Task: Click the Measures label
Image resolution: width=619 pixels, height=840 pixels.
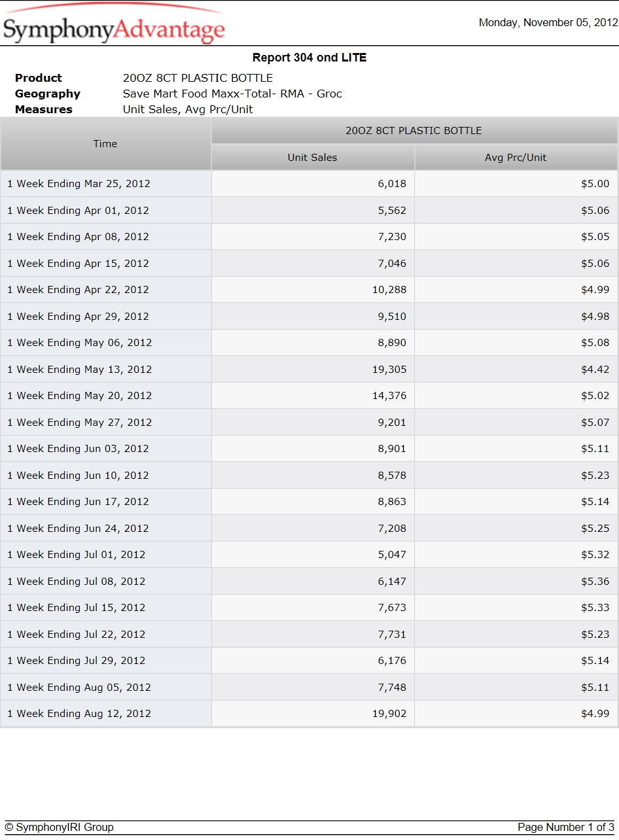Action: pos(44,109)
